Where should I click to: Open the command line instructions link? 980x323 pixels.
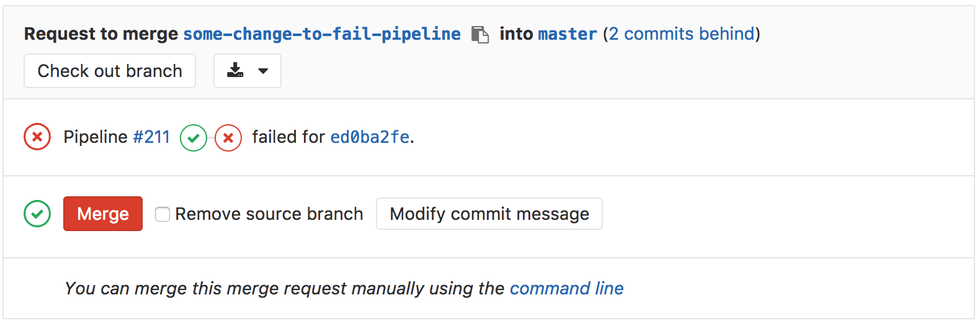(x=567, y=288)
